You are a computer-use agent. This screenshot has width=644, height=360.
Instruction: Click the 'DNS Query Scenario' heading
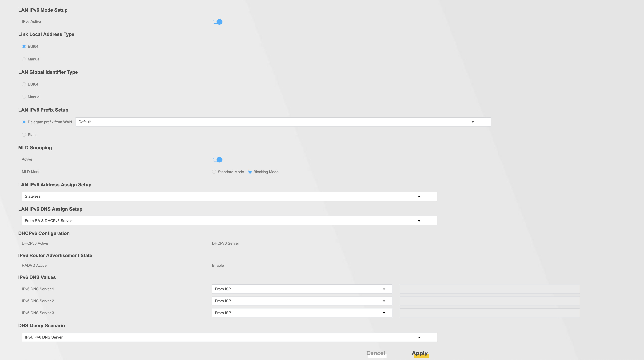click(x=42, y=326)
